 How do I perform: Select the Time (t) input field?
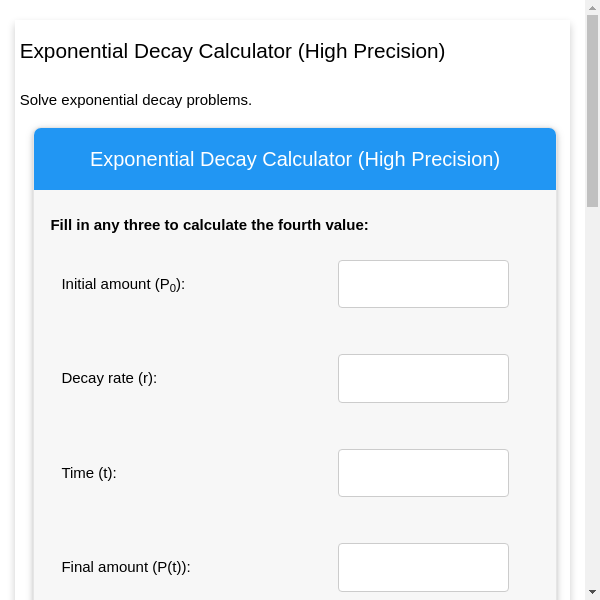click(x=423, y=473)
